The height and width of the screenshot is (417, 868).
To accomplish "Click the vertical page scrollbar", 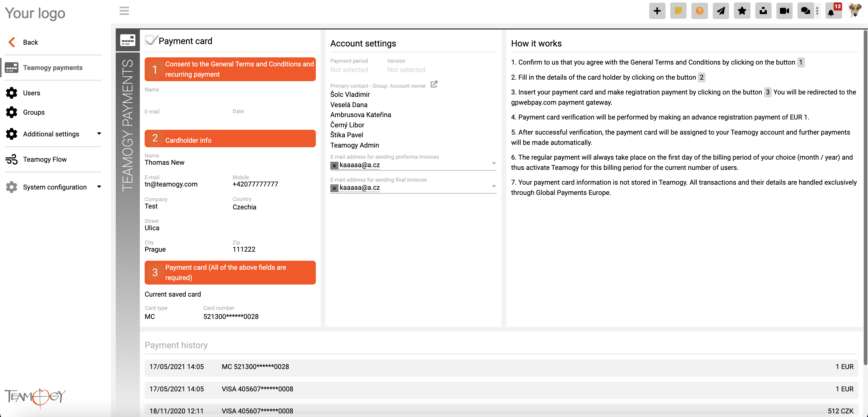I will (x=865, y=197).
